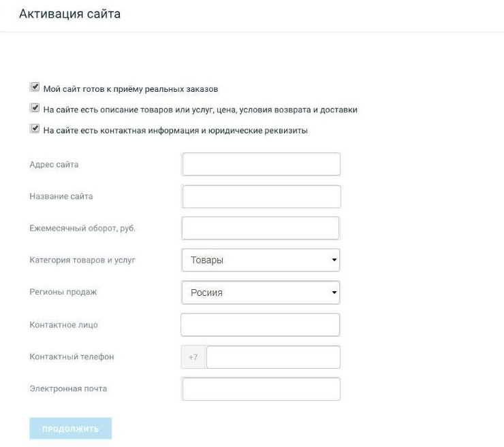
Task: Click the 'Активация сайта' page heading
Action: (69, 14)
